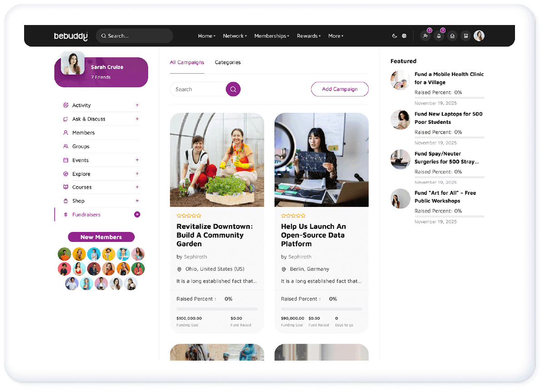Viewport: 545px width, 392px height.
Task: Click the Add Campaign button
Action: pos(340,89)
